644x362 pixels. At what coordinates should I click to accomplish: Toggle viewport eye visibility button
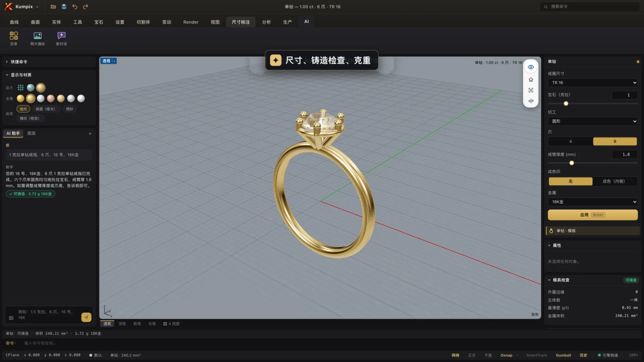tap(531, 67)
